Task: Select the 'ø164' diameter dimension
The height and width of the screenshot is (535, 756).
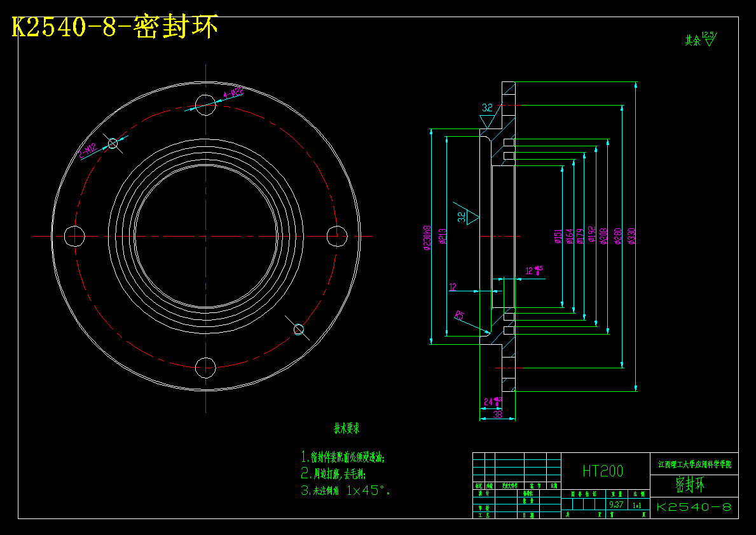Action: click(570, 236)
